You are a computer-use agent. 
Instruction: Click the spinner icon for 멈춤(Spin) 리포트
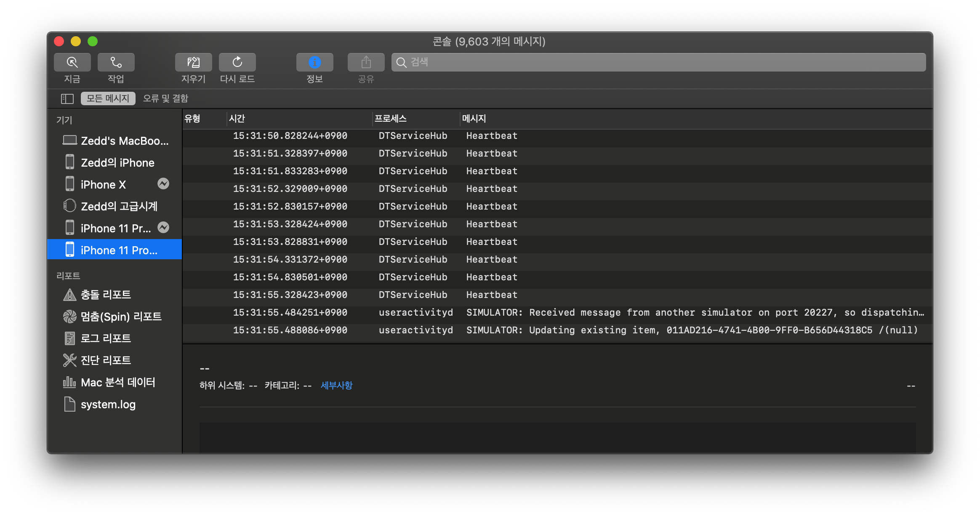pos(69,317)
